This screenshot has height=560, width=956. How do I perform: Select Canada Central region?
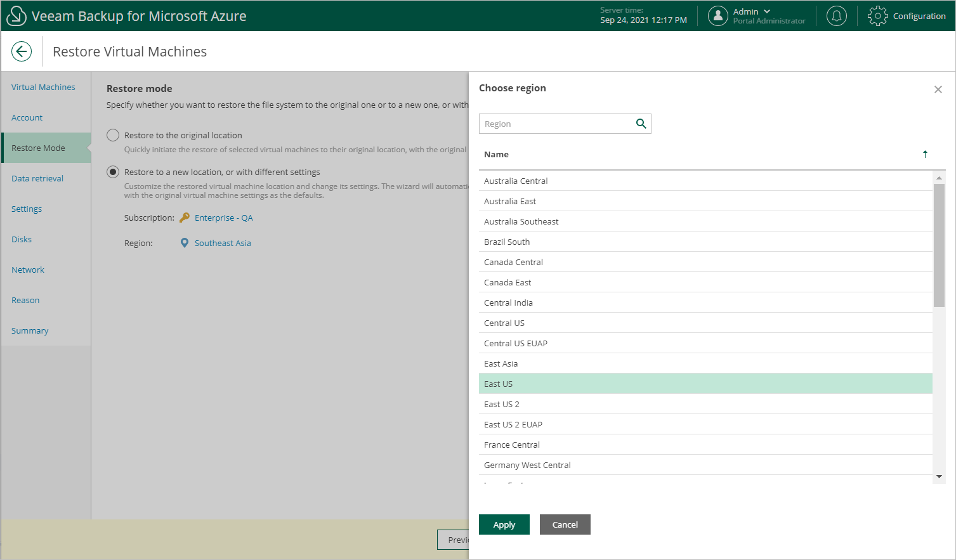pyautogui.click(x=705, y=262)
